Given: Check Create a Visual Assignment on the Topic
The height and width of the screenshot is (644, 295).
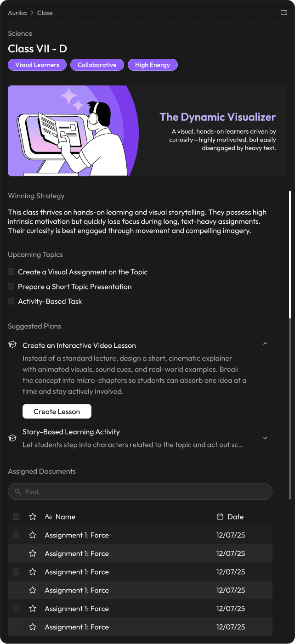Looking at the screenshot, I should [x=11, y=272].
